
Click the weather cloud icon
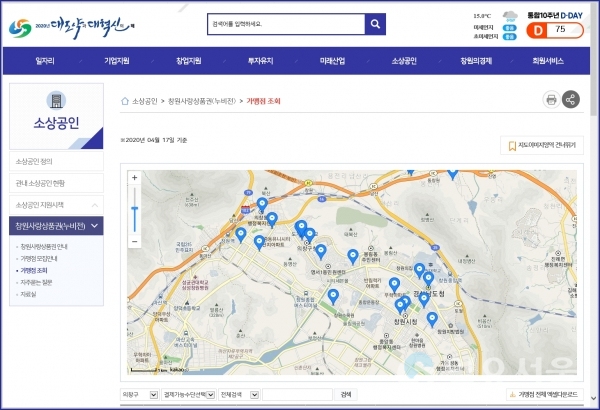(510, 16)
